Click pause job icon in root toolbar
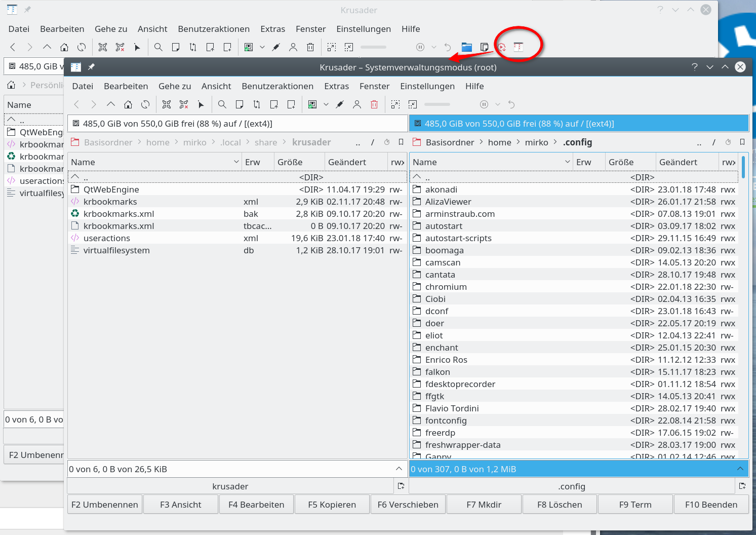Screen dimensions: 756x535 484,104
